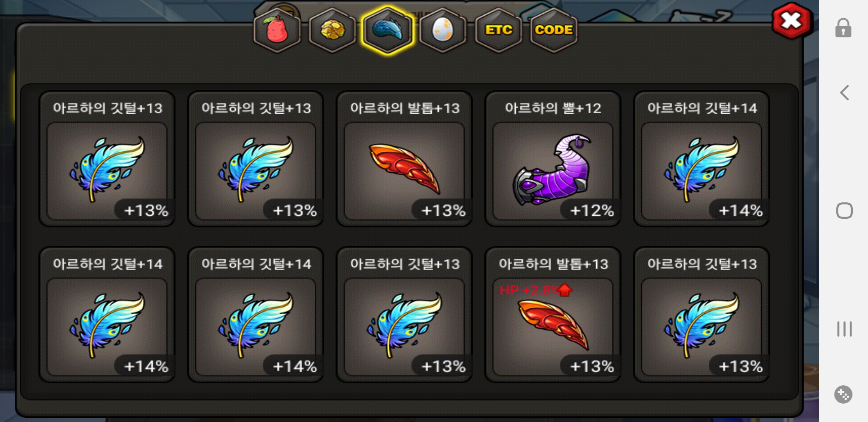Open the red fruit inventory tab
This screenshot has height=422, width=868.
[x=277, y=30]
